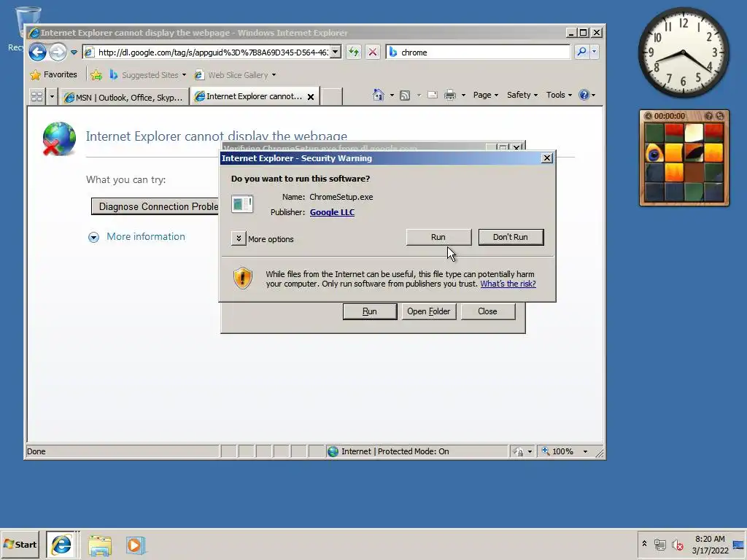Open the Safety menu
747x560 pixels.
pos(522,95)
